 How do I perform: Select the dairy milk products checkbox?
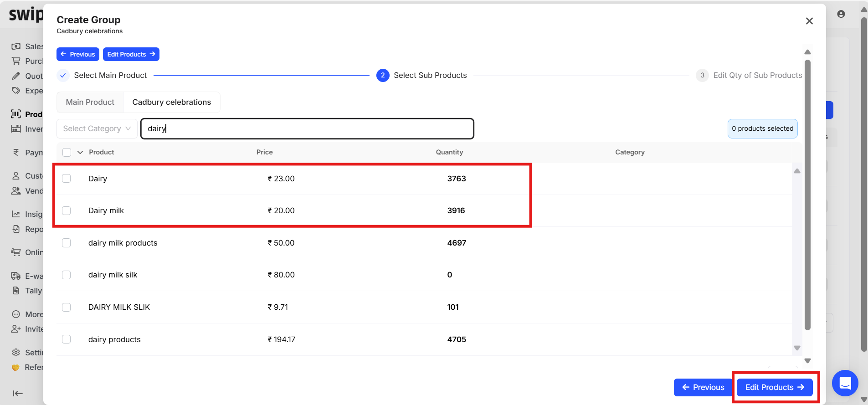(67, 243)
